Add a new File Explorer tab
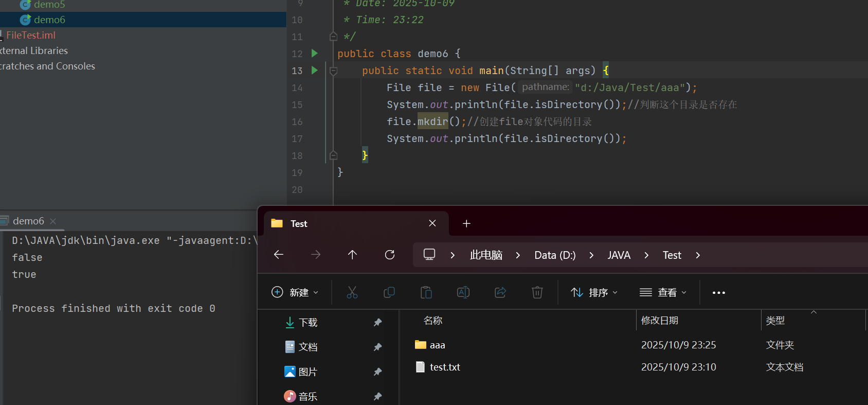The height and width of the screenshot is (405, 868). [466, 223]
